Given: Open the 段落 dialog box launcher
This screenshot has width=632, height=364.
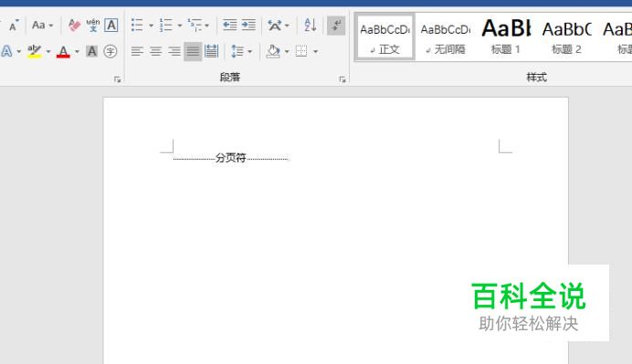Looking at the screenshot, I should [342, 79].
